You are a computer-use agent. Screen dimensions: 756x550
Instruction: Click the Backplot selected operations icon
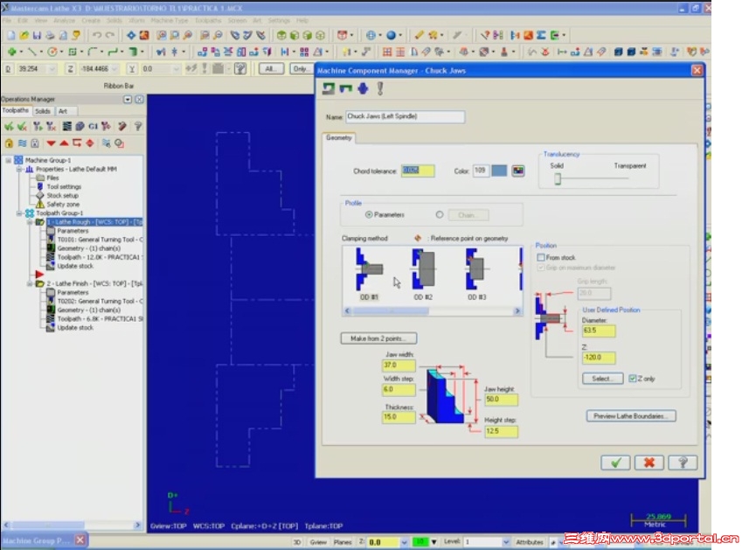[67, 127]
